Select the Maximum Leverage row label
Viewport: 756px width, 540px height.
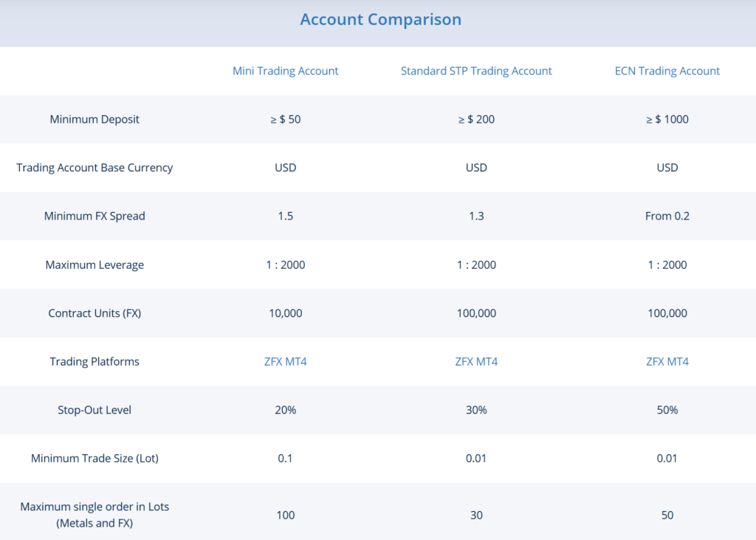(94, 264)
